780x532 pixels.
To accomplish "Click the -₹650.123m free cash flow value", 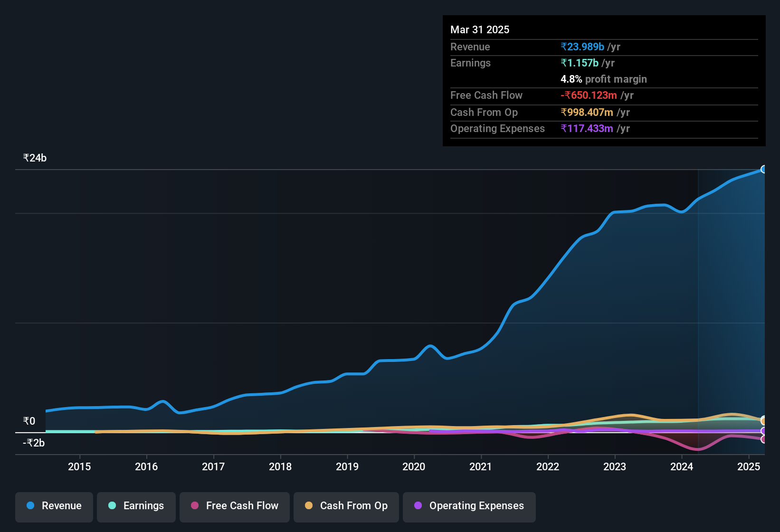I will [x=589, y=95].
